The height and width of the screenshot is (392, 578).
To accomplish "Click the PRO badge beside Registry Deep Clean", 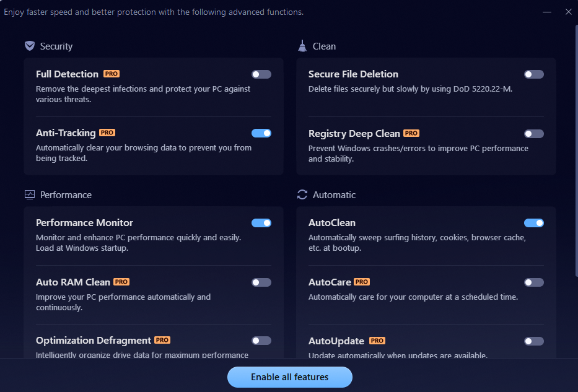I will click(x=411, y=133).
